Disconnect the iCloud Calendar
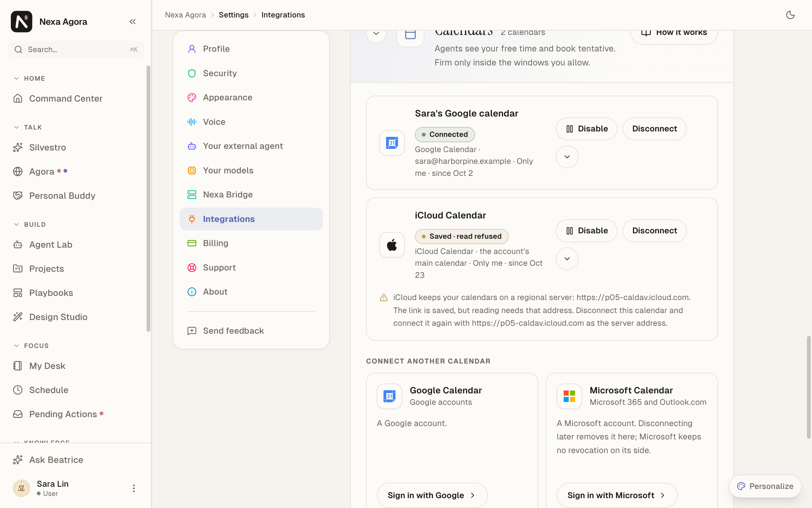This screenshot has width=812, height=508. click(654, 231)
